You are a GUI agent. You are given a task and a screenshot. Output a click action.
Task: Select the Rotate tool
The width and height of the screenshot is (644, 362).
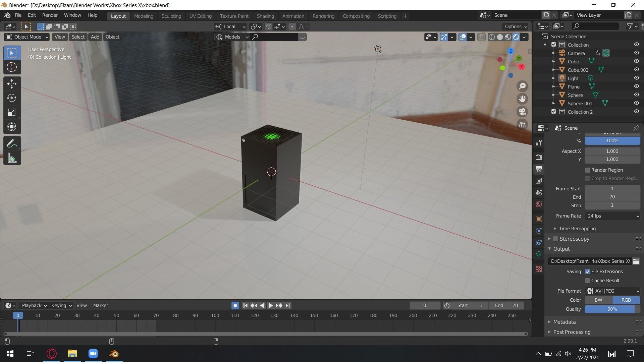tap(12, 98)
